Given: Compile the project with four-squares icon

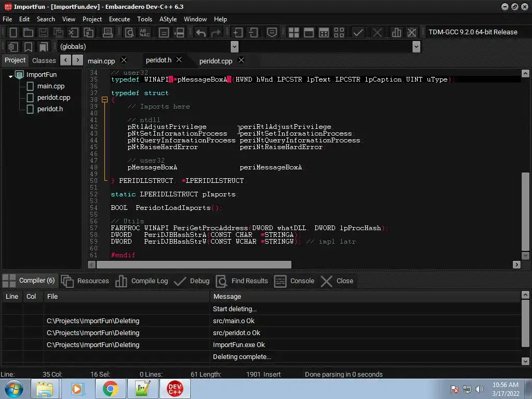Looking at the screenshot, I should click(x=294, y=33).
